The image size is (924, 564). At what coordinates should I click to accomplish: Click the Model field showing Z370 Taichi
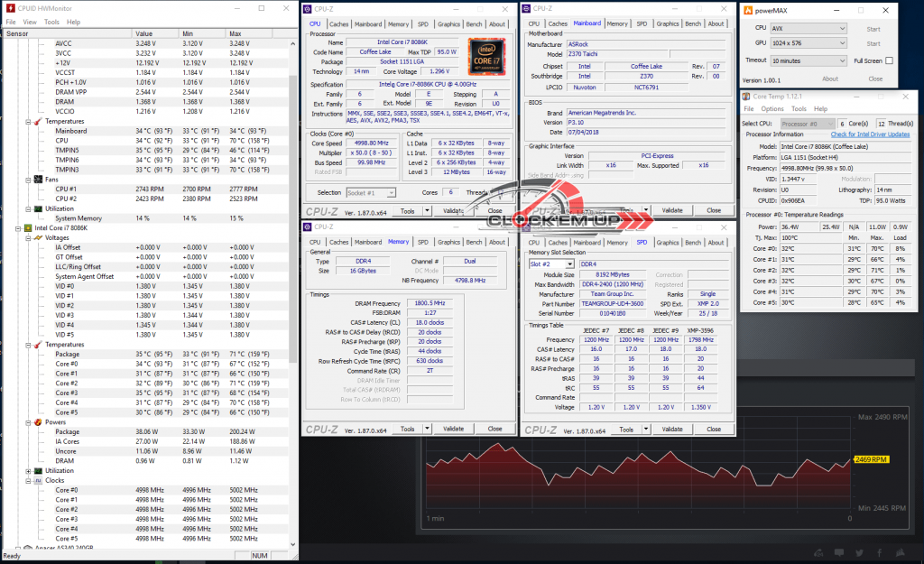(x=617, y=54)
